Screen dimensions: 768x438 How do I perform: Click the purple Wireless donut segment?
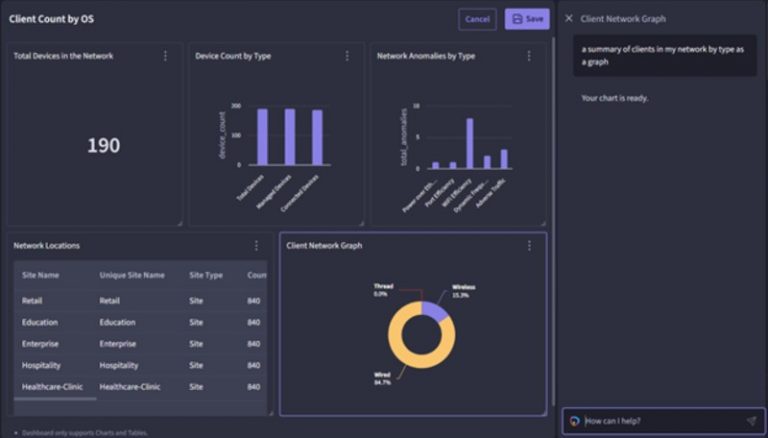point(434,309)
